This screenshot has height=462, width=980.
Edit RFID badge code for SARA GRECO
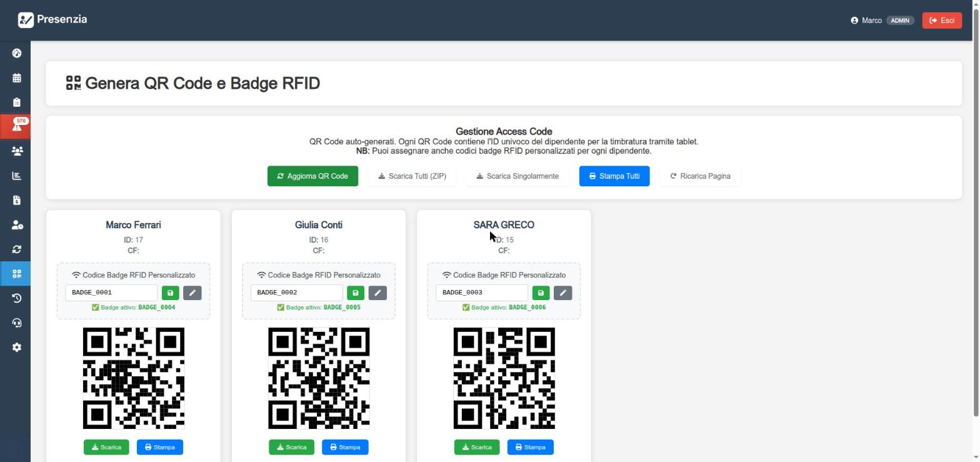(x=562, y=293)
